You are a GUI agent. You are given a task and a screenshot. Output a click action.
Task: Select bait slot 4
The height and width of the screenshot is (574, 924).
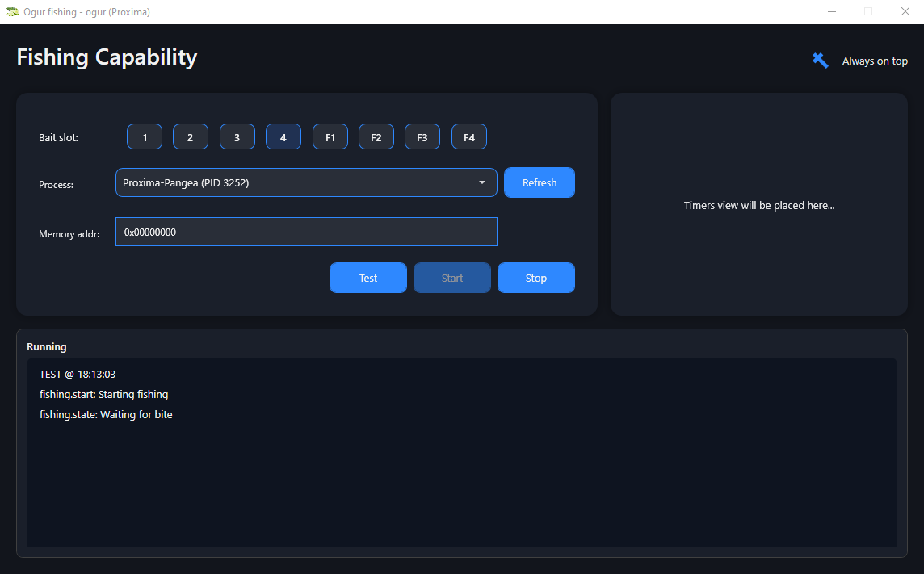click(283, 137)
